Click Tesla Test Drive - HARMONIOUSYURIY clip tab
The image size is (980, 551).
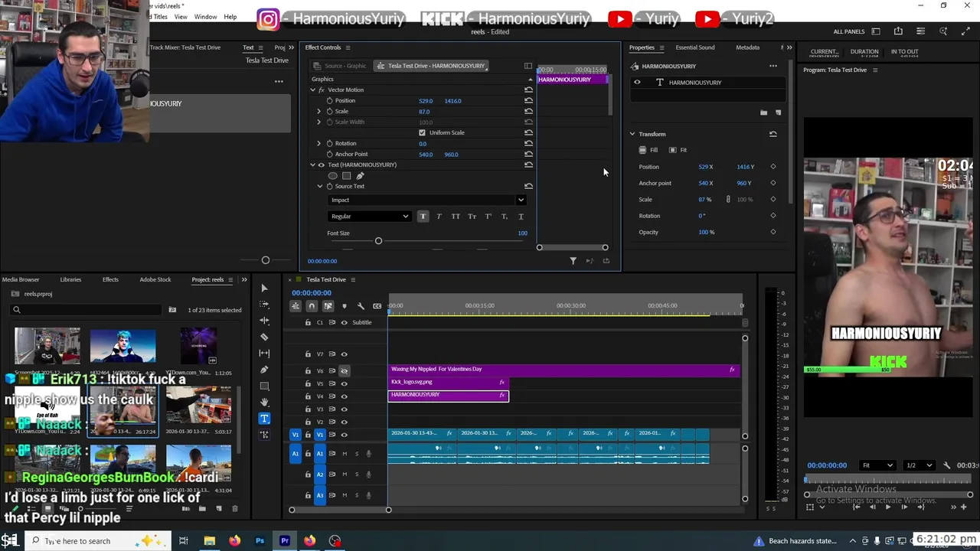[x=431, y=66]
